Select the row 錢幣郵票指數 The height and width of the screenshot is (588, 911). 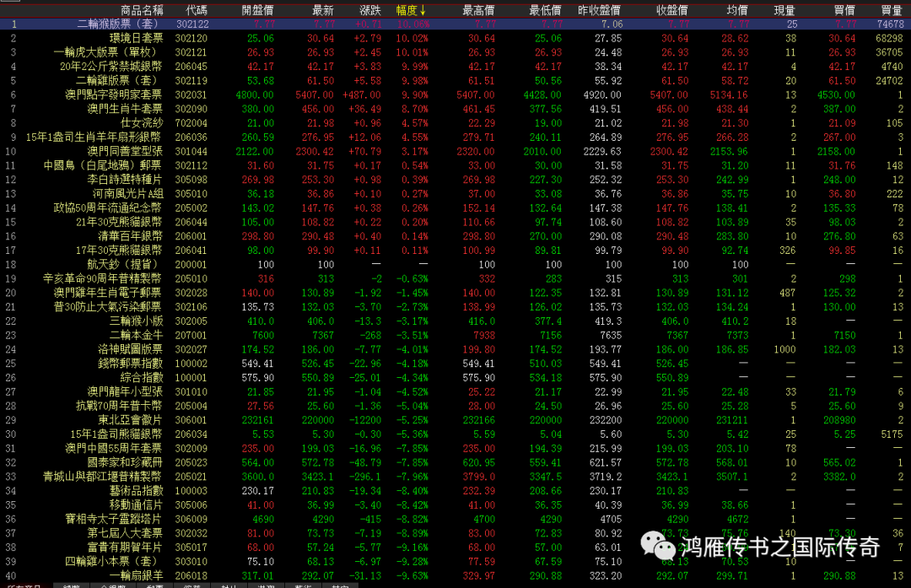[x=455, y=363]
